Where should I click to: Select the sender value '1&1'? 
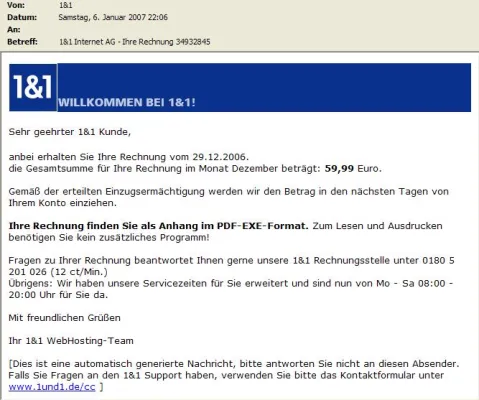pyautogui.click(x=66, y=5)
